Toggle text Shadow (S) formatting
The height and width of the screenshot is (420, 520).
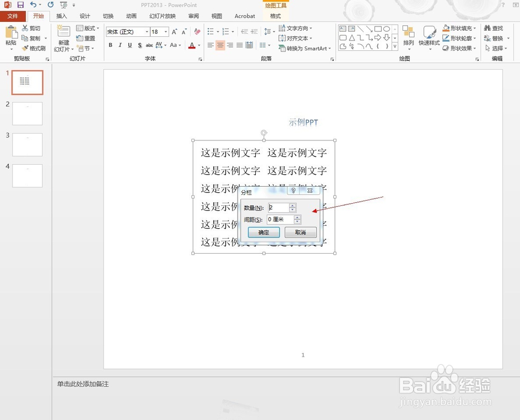(139, 45)
